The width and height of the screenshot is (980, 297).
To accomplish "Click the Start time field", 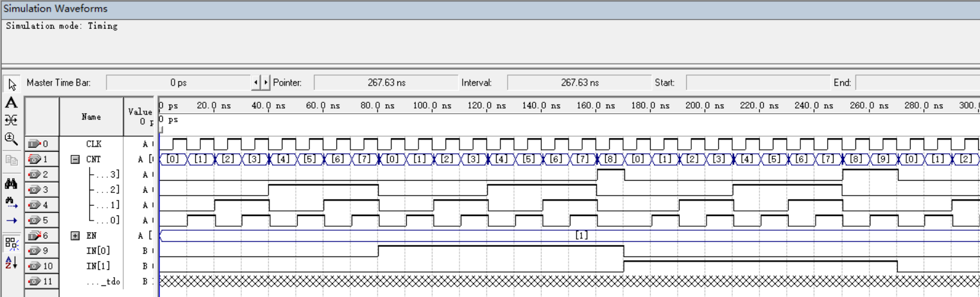I will tap(758, 83).
